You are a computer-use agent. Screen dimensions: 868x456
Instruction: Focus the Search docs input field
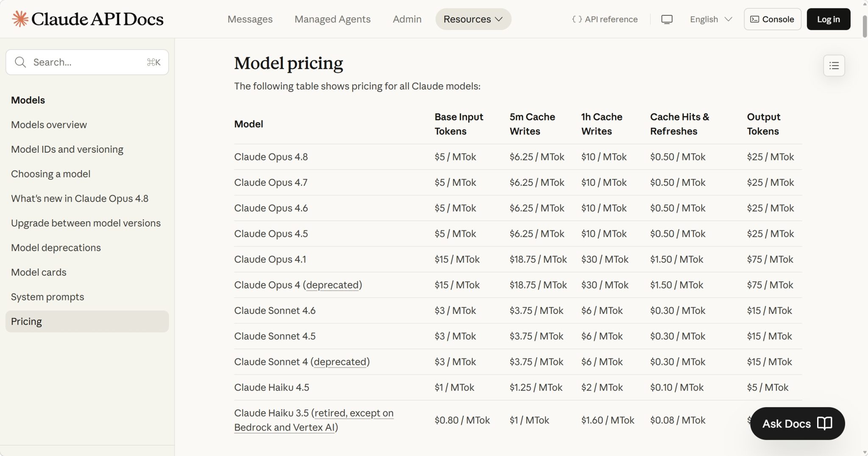(87, 62)
